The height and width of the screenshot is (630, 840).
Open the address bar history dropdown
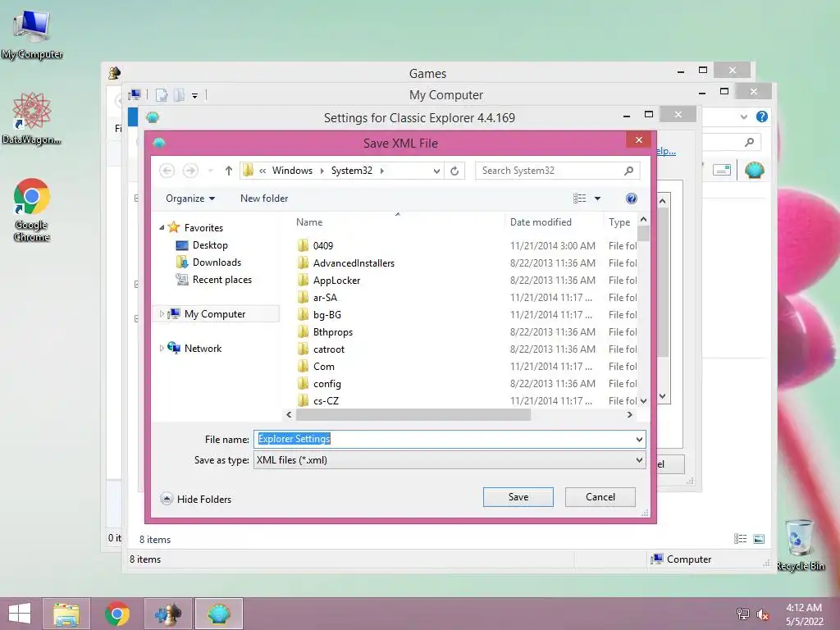(x=436, y=171)
